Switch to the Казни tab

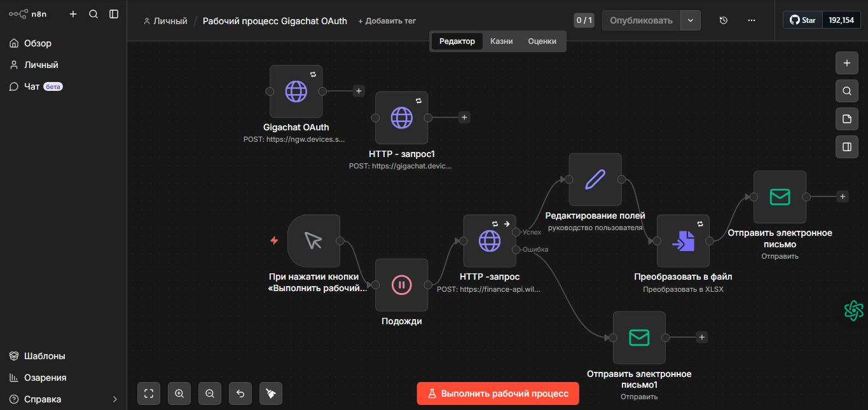click(502, 41)
